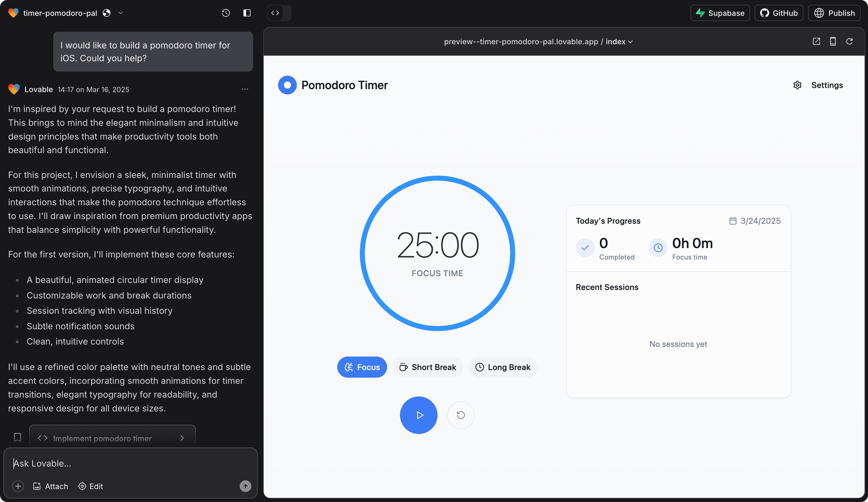The width and height of the screenshot is (868, 502).
Task: Select the Long Break tab
Action: 503,367
